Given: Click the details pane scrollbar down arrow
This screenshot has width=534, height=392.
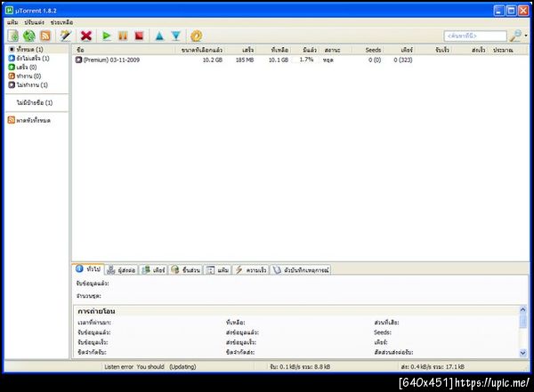Looking at the screenshot, I should click(523, 353).
